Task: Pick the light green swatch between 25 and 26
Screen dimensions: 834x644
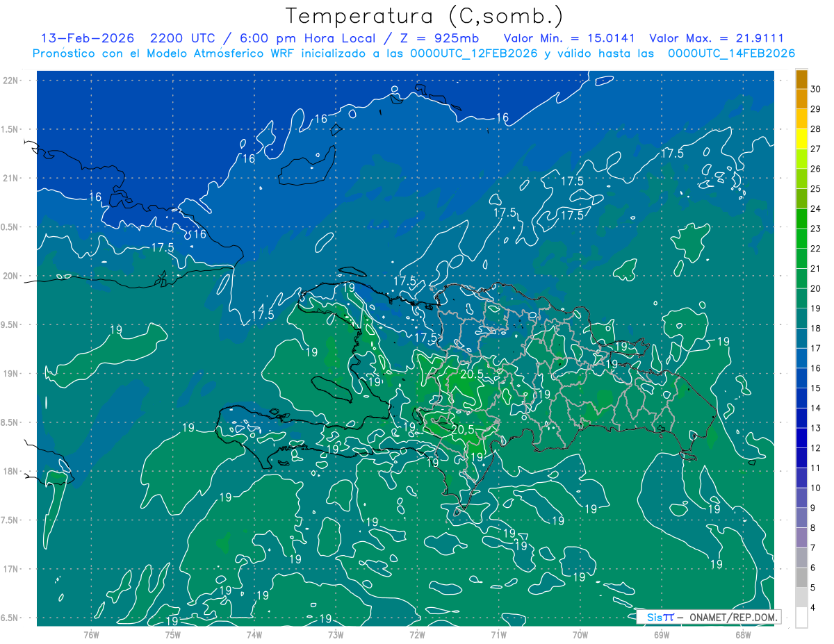Action: click(801, 179)
